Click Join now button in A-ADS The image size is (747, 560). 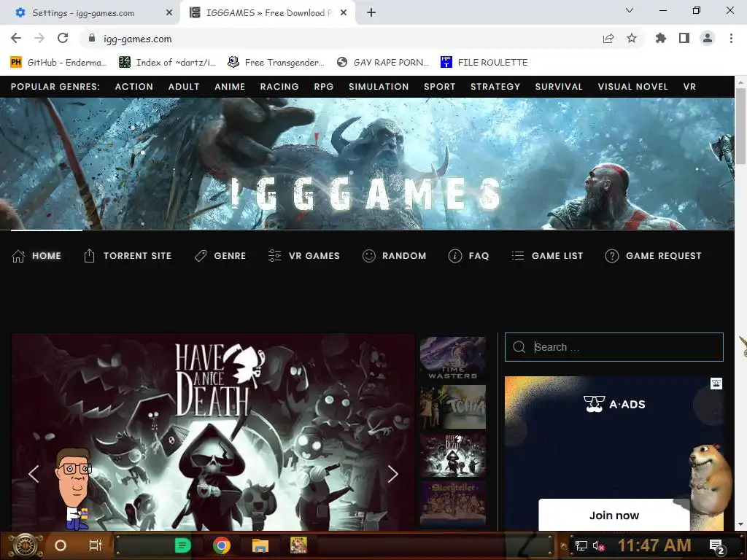(x=614, y=515)
